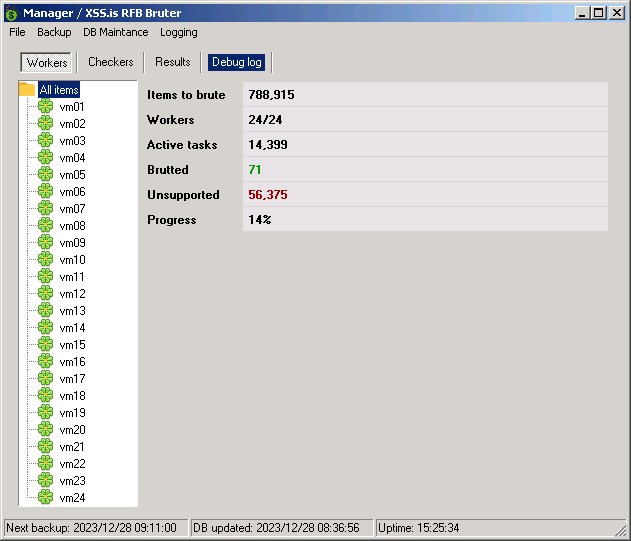
Task: Switch to the Workers tab
Action: pos(47,62)
